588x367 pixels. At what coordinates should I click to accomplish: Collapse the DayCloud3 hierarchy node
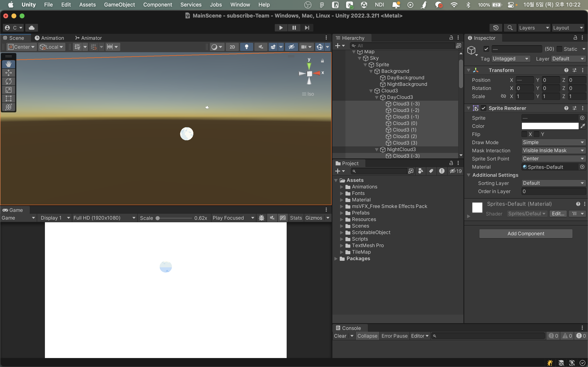377,97
